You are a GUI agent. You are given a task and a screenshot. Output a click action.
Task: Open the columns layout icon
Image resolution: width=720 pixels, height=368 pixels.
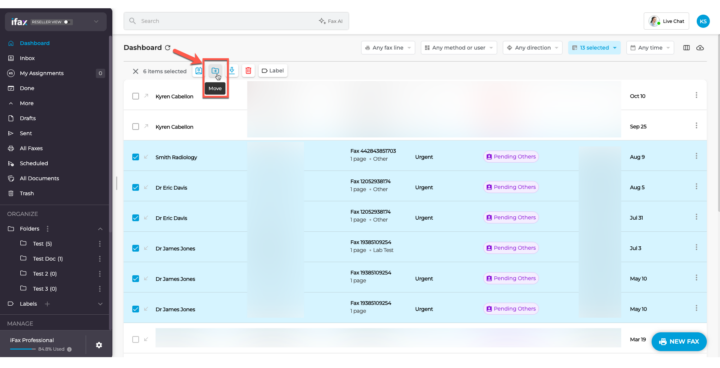[686, 48]
